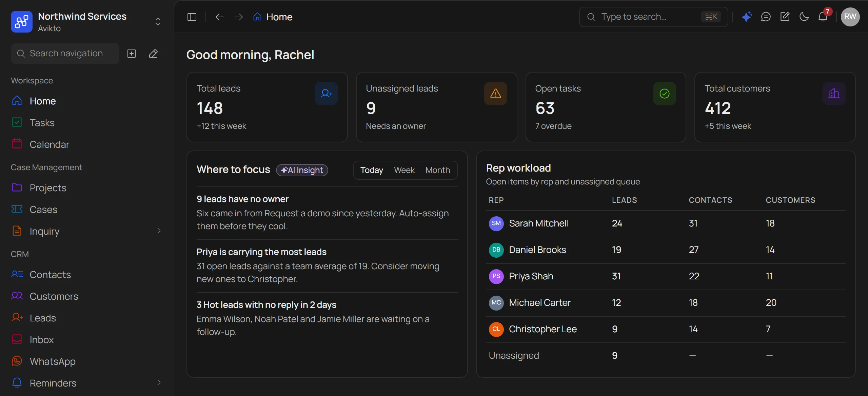Open Tasks in the sidebar
The width and height of the screenshot is (868, 396).
coord(87,123)
